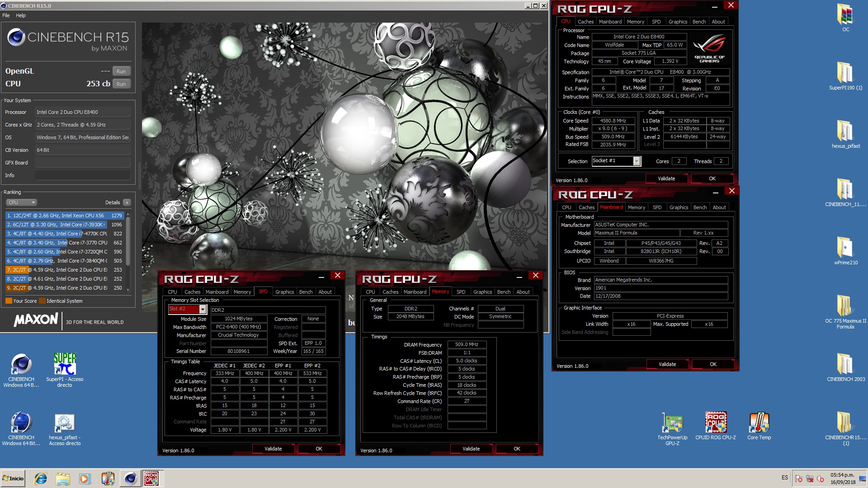
Task: Click BIOS Date value 12/17/2008
Action: (x=660, y=296)
